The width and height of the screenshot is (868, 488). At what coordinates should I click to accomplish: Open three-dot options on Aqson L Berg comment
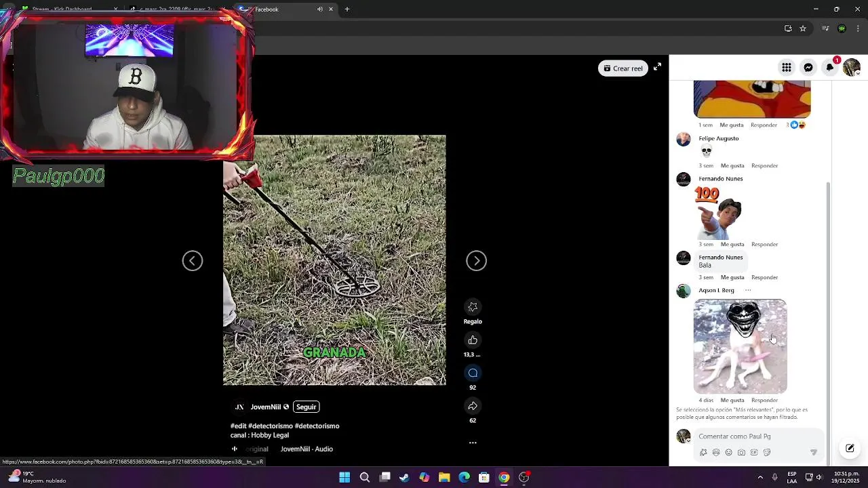tap(748, 290)
